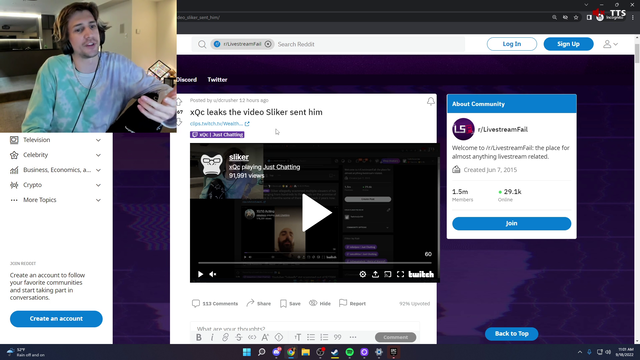Click the Comment submit button
640x360 pixels.
click(x=396, y=337)
